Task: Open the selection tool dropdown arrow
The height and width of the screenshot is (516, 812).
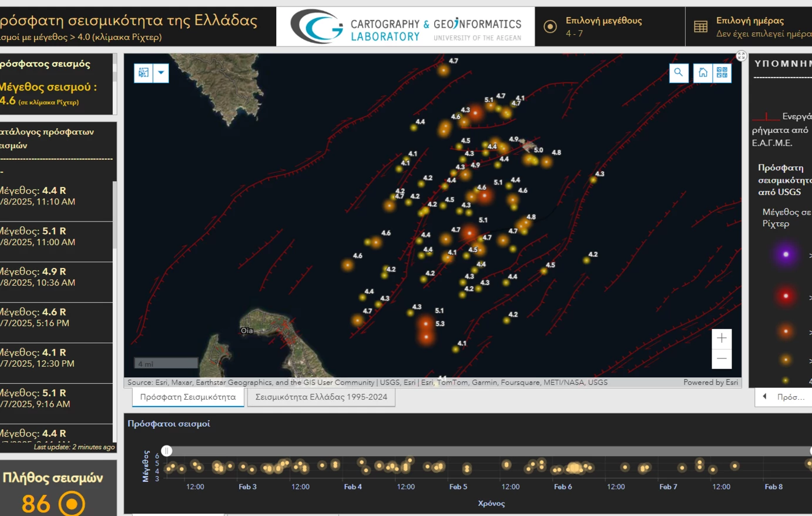Action: click(x=161, y=73)
